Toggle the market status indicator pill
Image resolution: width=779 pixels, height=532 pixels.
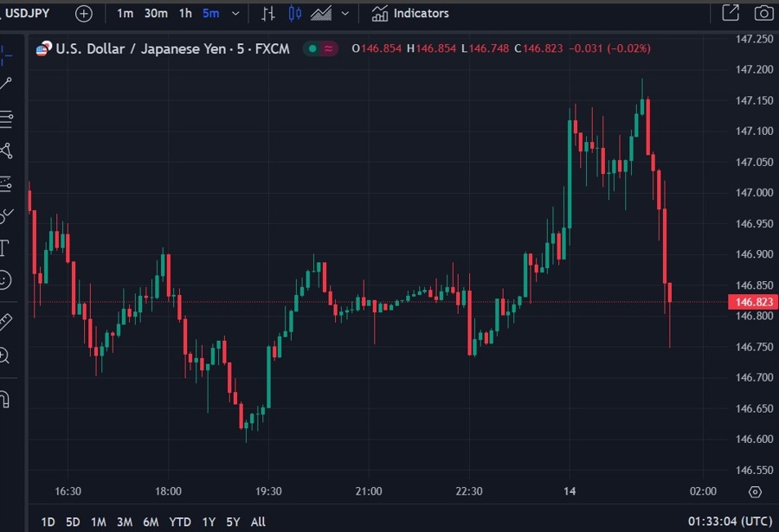[x=321, y=48]
